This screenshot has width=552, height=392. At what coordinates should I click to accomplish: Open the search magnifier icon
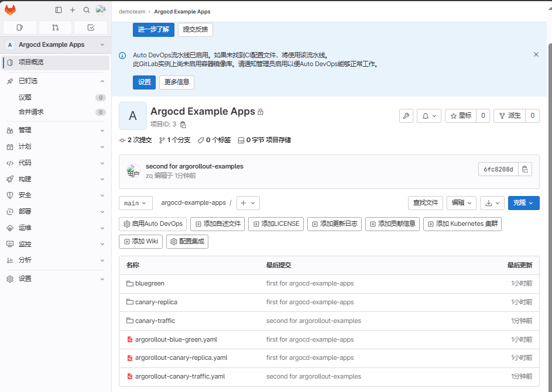point(87,10)
